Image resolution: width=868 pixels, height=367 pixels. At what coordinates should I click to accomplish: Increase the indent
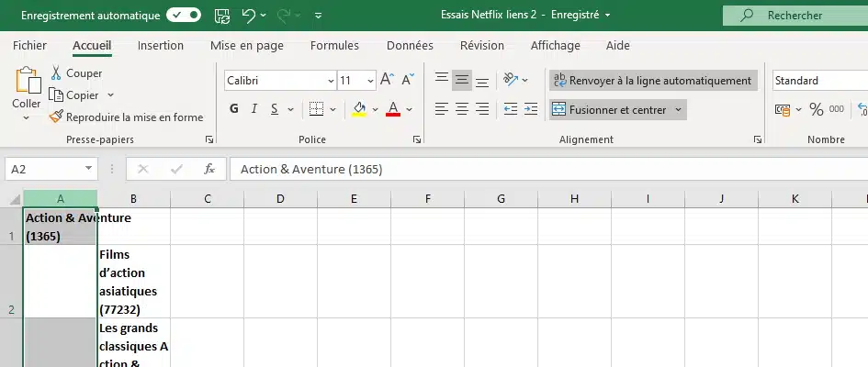pyautogui.click(x=531, y=109)
